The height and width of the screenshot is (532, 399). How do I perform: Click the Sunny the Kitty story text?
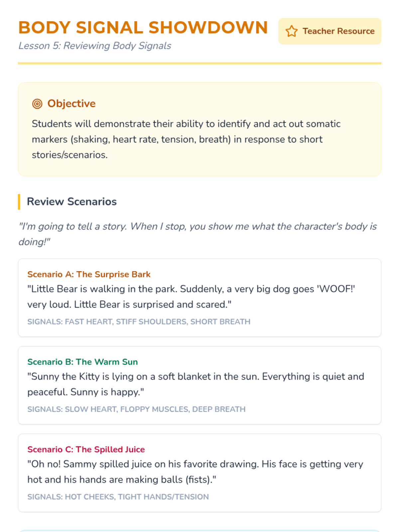pyautogui.click(x=196, y=384)
